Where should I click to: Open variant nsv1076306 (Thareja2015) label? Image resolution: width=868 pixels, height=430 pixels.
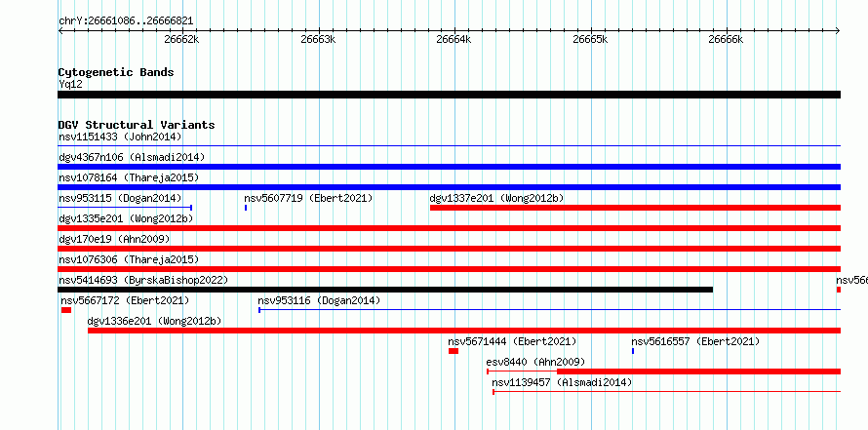[x=129, y=259]
